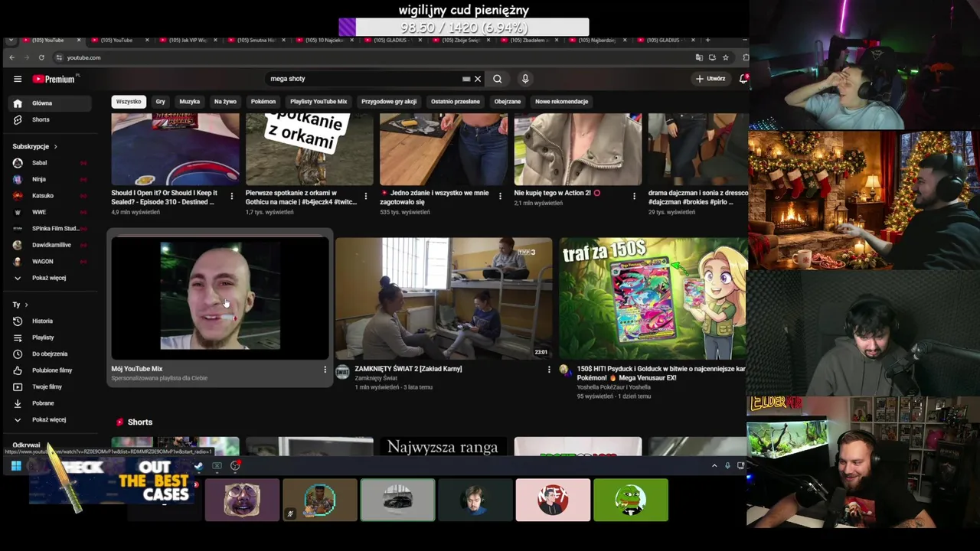Select the Na żywo filter chip
This screenshot has height=551, width=980.
pos(225,101)
